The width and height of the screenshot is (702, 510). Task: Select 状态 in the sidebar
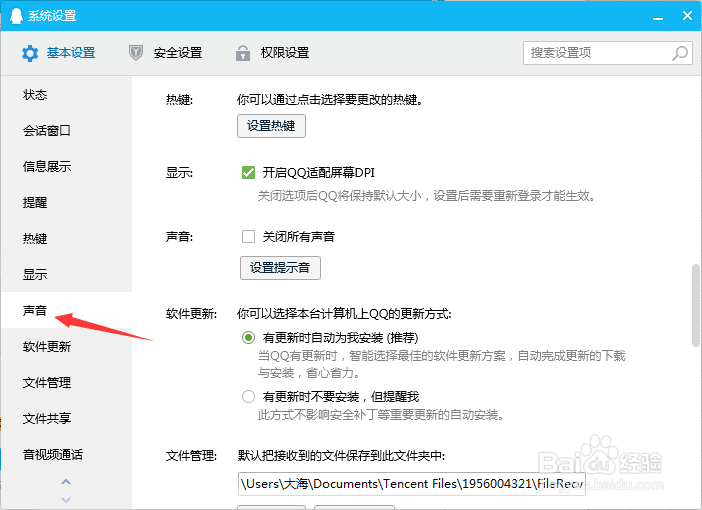pyautogui.click(x=66, y=95)
